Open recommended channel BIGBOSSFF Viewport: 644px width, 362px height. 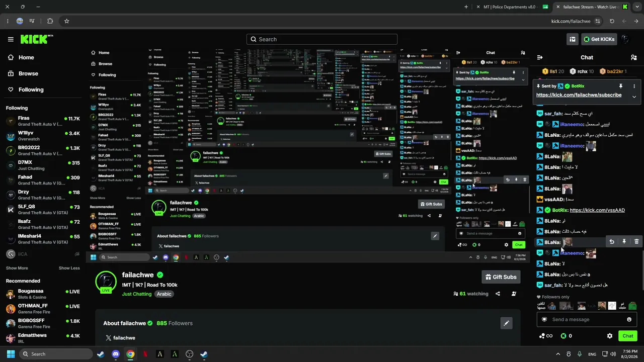pyautogui.click(x=42, y=323)
